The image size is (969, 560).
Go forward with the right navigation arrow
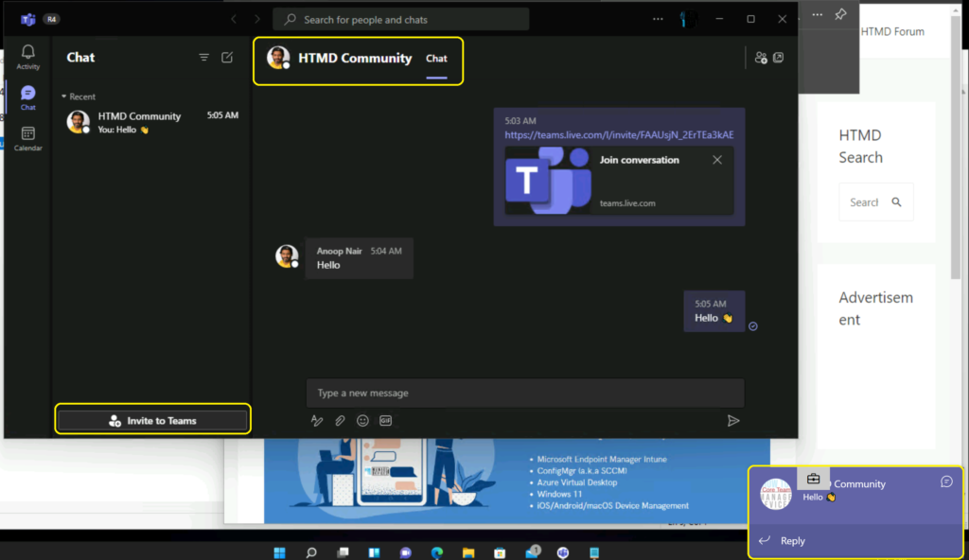point(257,19)
